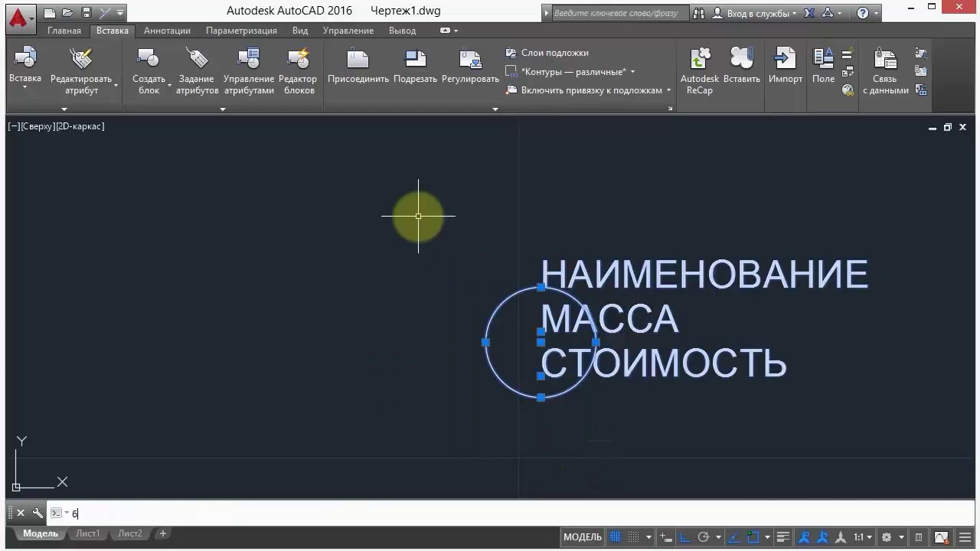
Task: Toggle polar tracking in status bar
Action: click(704, 537)
